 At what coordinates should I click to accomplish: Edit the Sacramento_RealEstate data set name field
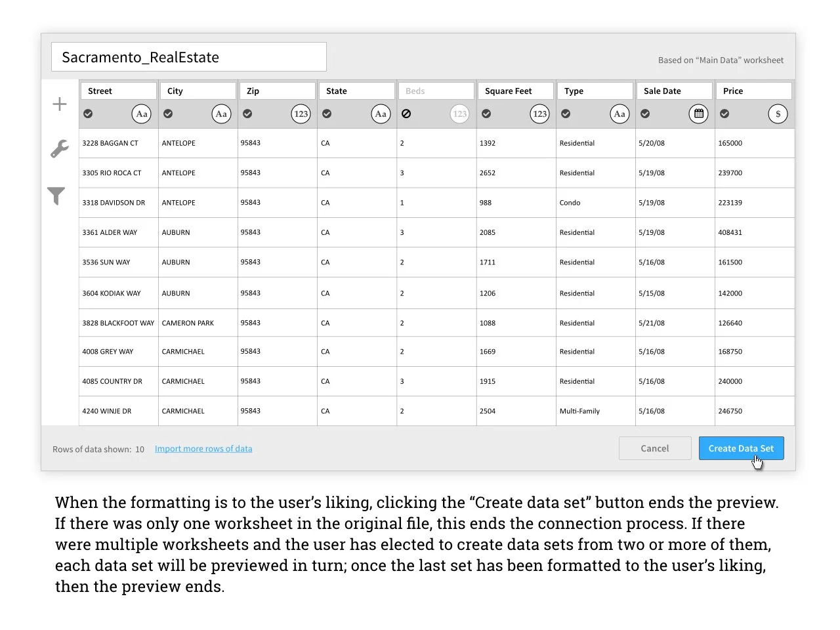click(189, 57)
